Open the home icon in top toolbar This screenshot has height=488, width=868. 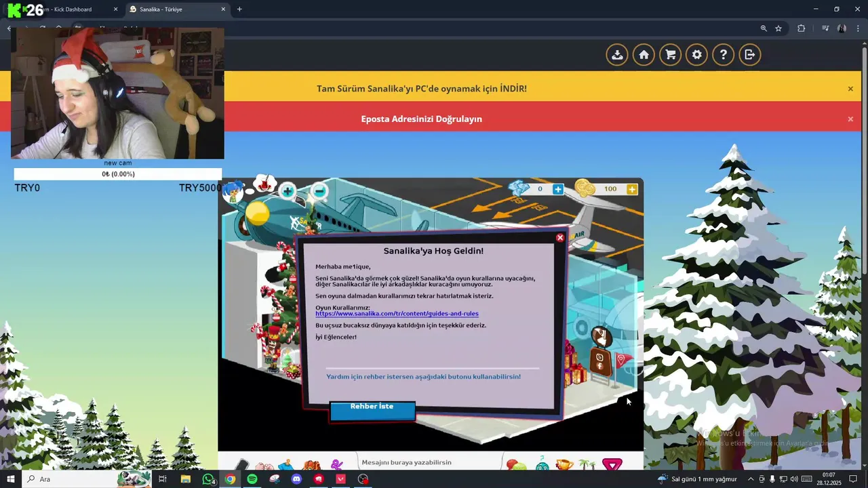coord(644,55)
